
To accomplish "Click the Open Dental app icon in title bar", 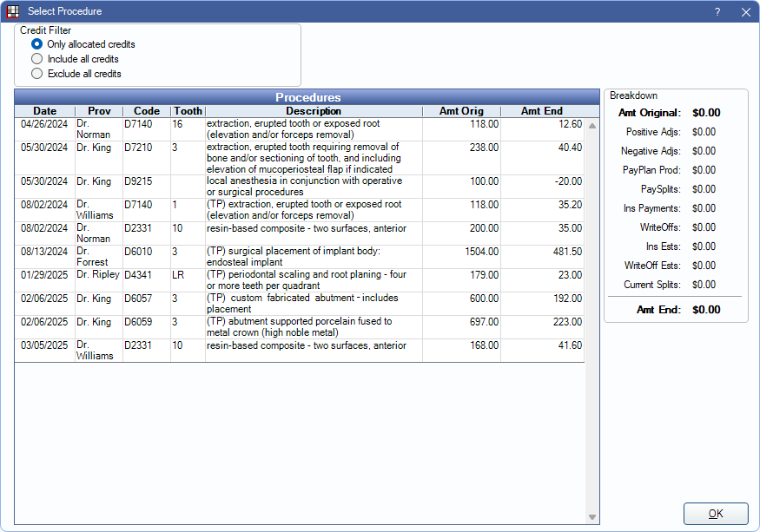I will [x=13, y=11].
